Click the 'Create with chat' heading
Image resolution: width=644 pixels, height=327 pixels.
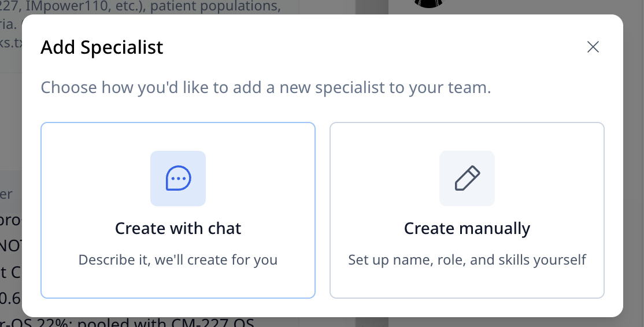pyautogui.click(x=178, y=229)
